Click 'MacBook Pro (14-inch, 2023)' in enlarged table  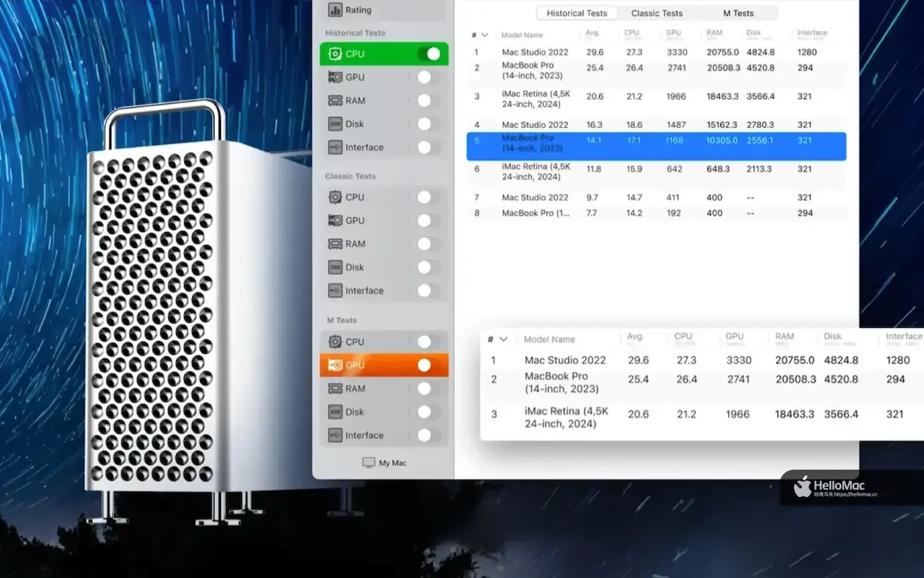[x=562, y=382]
